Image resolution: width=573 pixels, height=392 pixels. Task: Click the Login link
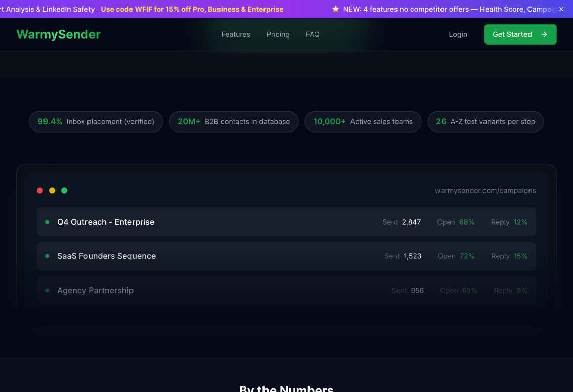tap(458, 34)
